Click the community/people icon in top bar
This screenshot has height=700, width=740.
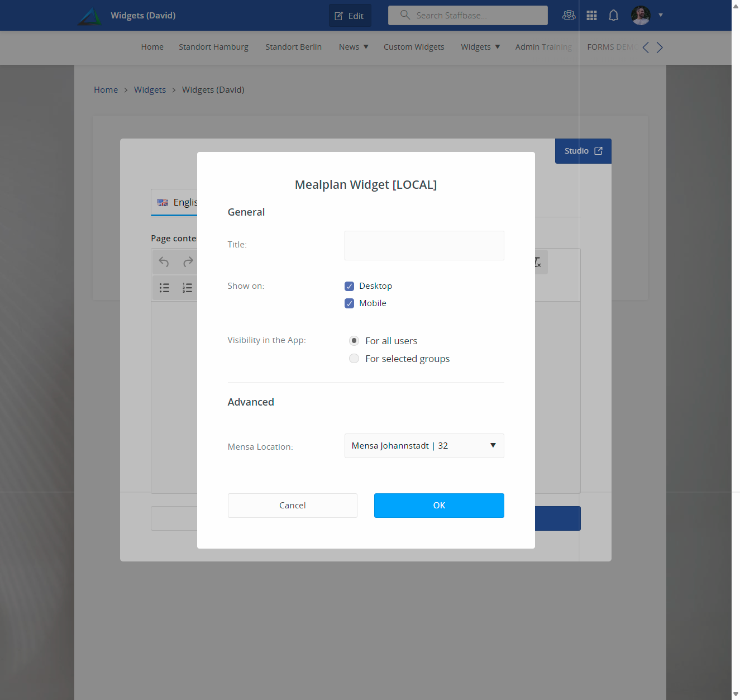pos(569,15)
